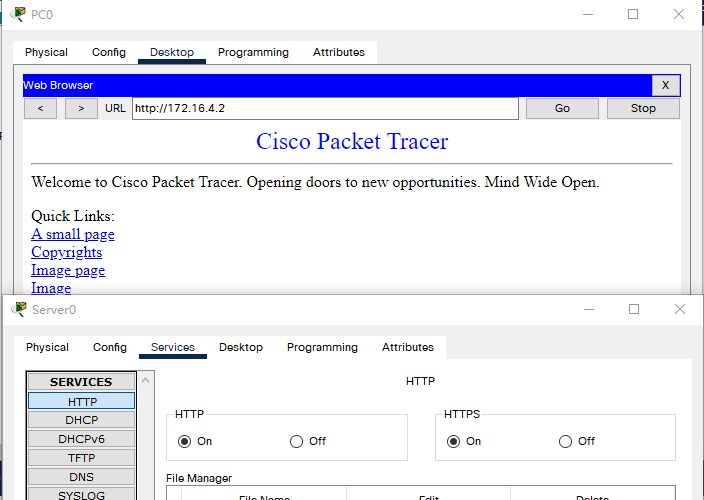Open the Config tab in PC0

pos(109,53)
